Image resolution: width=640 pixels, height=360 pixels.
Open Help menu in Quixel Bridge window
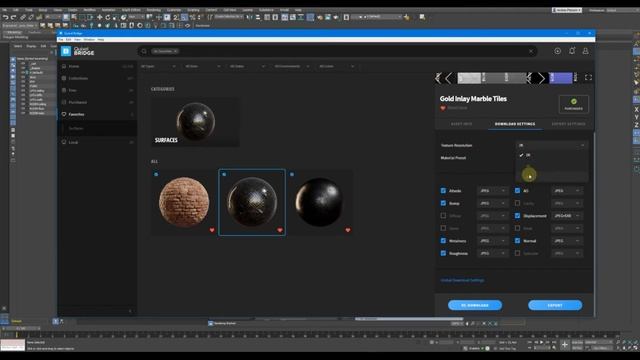coord(100,40)
